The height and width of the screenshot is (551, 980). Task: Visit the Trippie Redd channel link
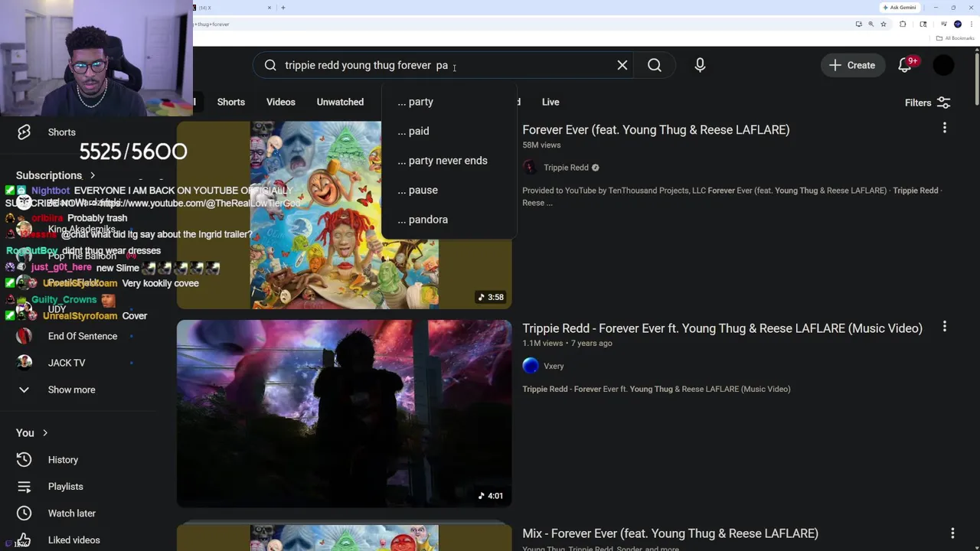(566, 168)
